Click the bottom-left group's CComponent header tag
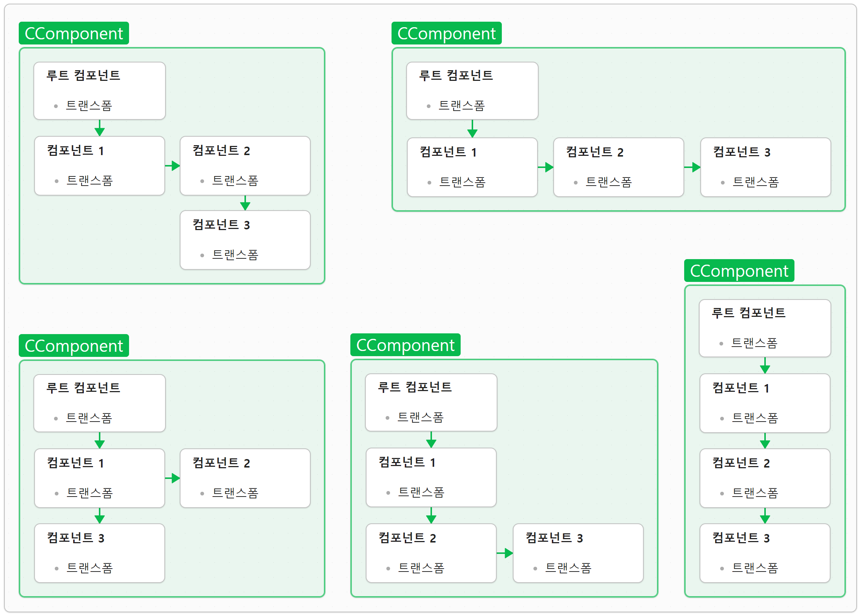Viewport: 861px width, 616px height. coord(74,345)
